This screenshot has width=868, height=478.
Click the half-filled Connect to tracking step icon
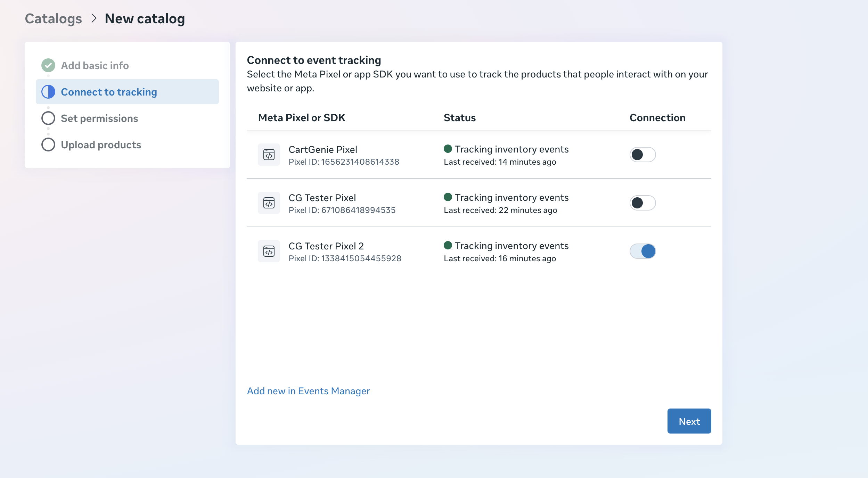(48, 92)
